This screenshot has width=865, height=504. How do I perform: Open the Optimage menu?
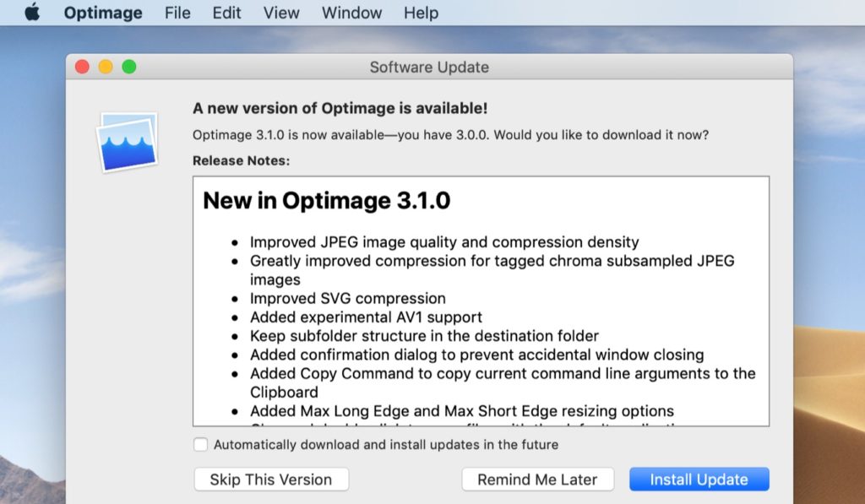[x=101, y=13]
